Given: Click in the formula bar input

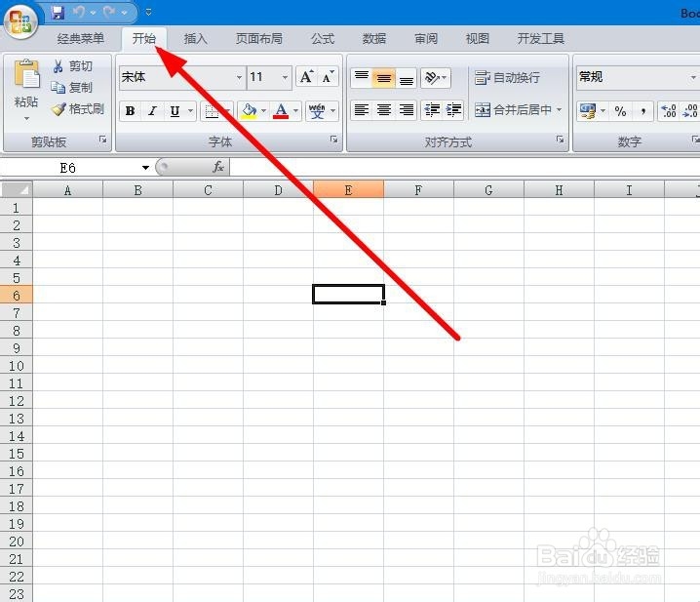Looking at the screenshot, I should pos(464,168).
